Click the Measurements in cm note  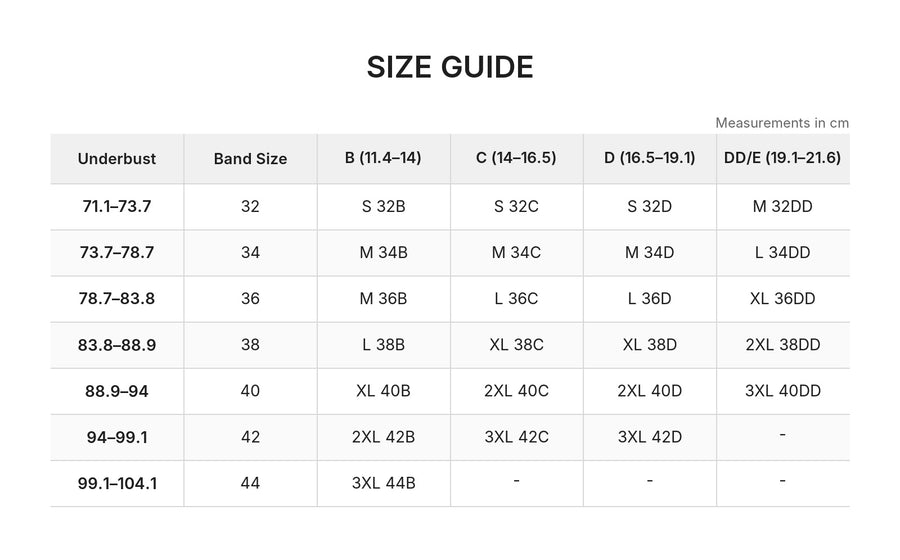782,123
